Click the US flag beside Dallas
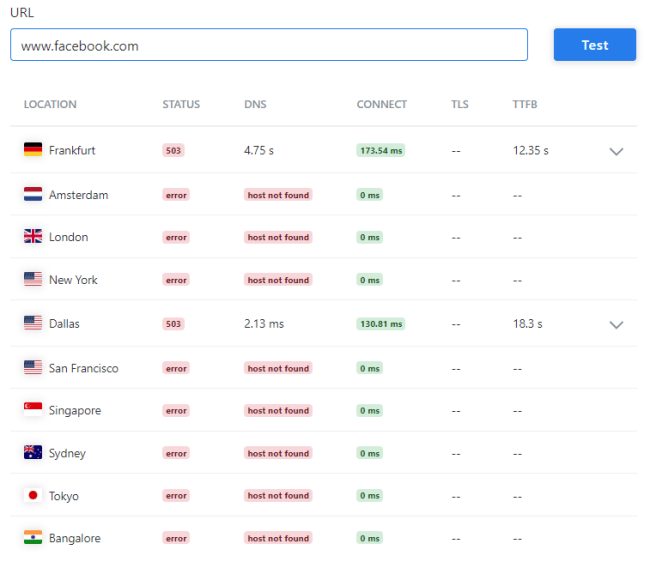 pos(33,323)
